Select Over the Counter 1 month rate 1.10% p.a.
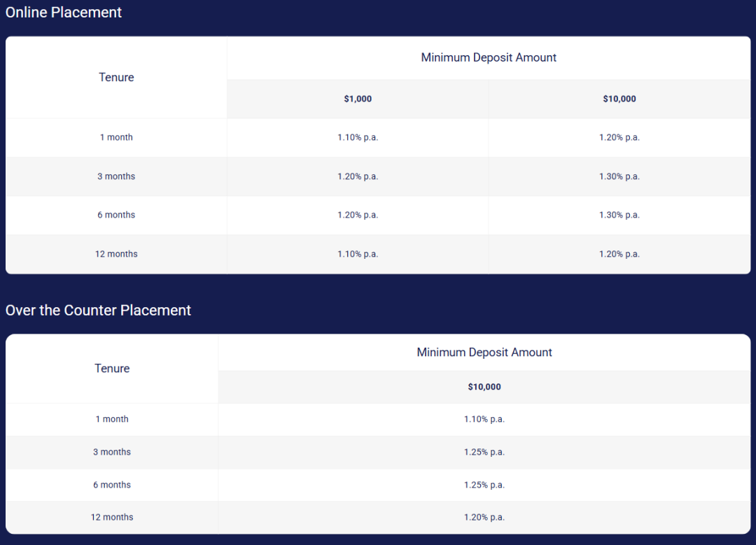 click(484, 420)
